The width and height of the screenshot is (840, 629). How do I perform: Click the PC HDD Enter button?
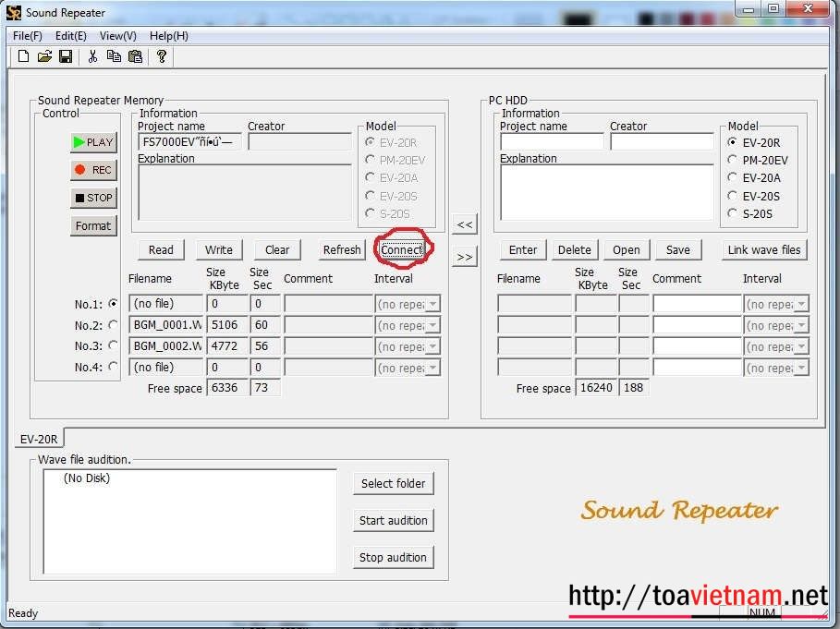click(523, 250)
